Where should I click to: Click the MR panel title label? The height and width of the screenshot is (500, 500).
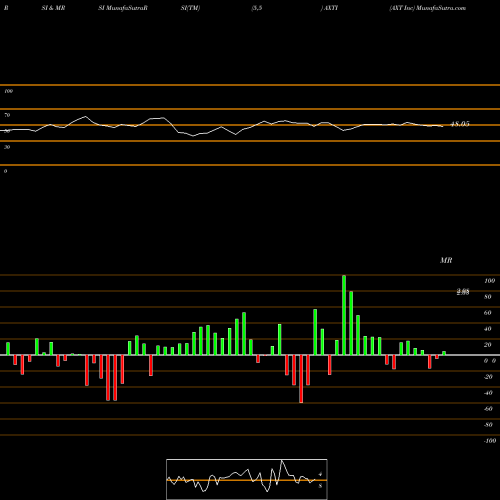point(446,260)
